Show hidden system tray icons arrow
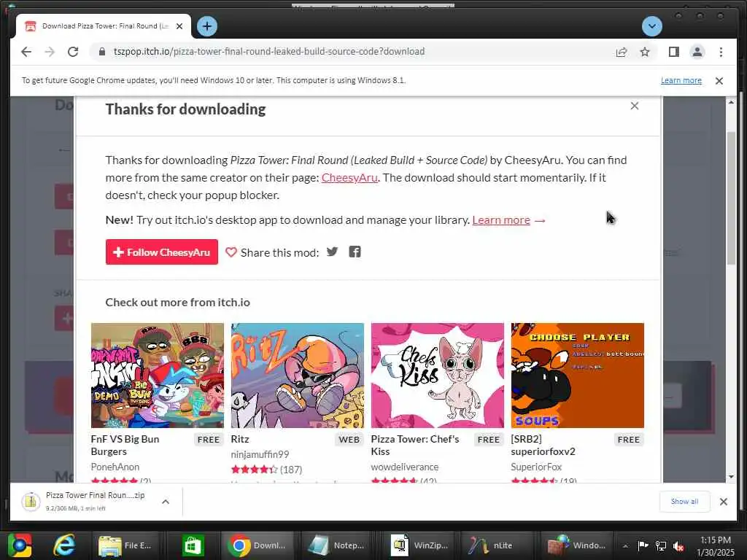The height and width of the screenshot is (560, 747). [x=625, y=545]
